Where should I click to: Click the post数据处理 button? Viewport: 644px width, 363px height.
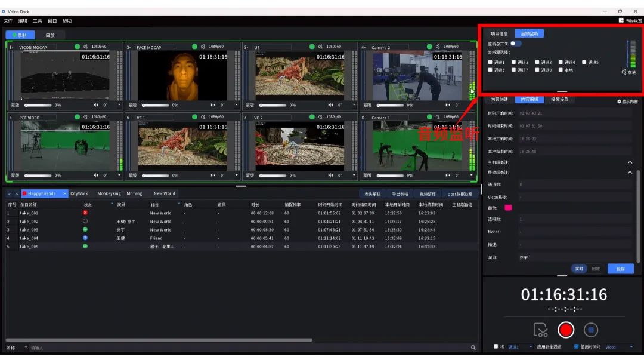point(460,194)
